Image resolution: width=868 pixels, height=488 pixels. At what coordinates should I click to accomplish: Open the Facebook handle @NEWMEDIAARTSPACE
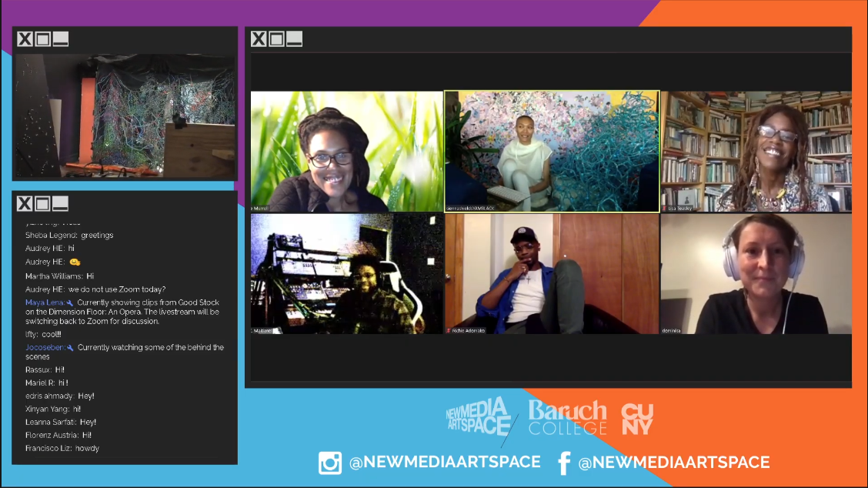pos(673,463)
